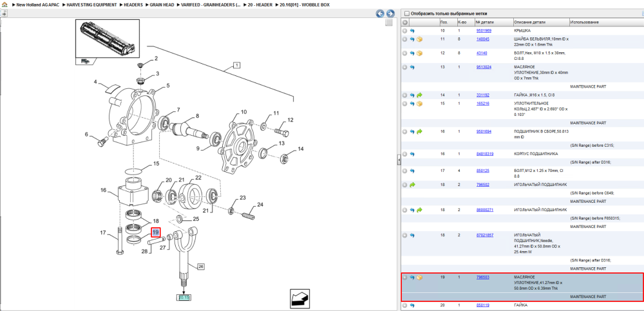Click the box icon for part 165216
Screen dimensions: 644x311
tap(420, 104)
